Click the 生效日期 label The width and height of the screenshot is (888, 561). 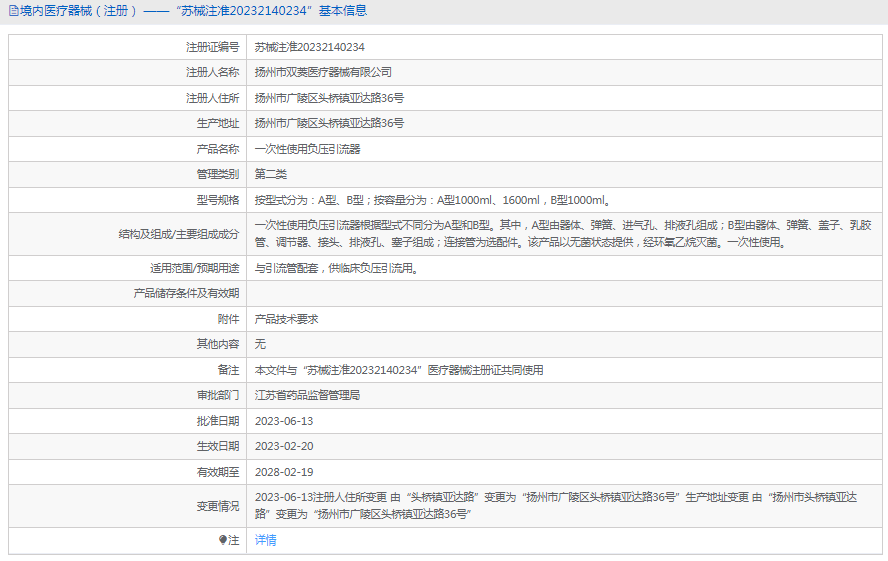(218, 446)
